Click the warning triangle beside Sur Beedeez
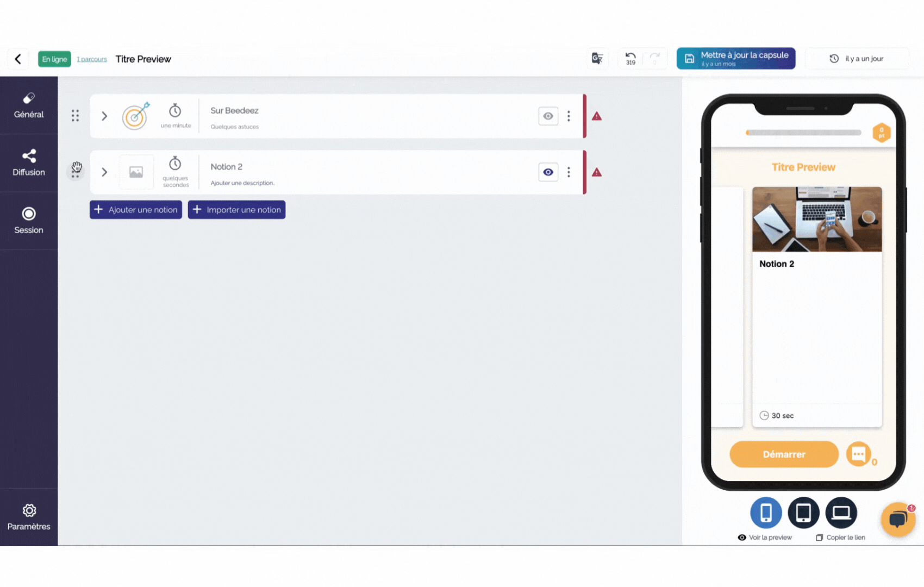Image resolution: width=924 pixels, height=587 pixels. (x=597, y=116)
